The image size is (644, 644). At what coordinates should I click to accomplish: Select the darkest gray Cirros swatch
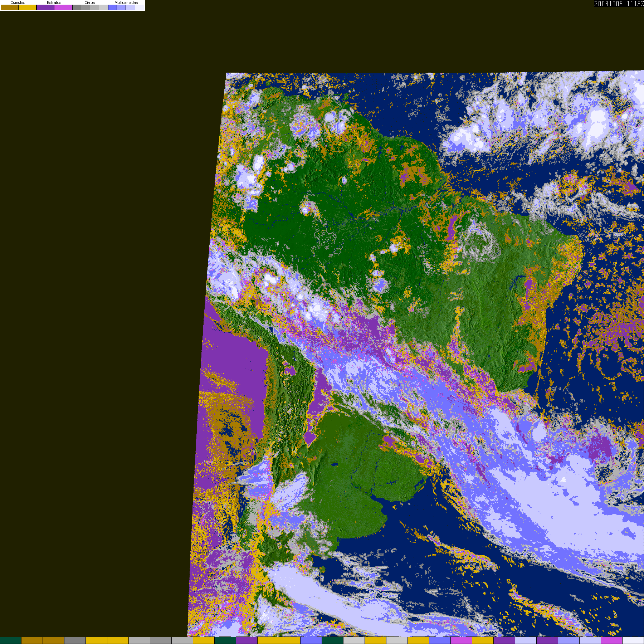click(77, 8)
